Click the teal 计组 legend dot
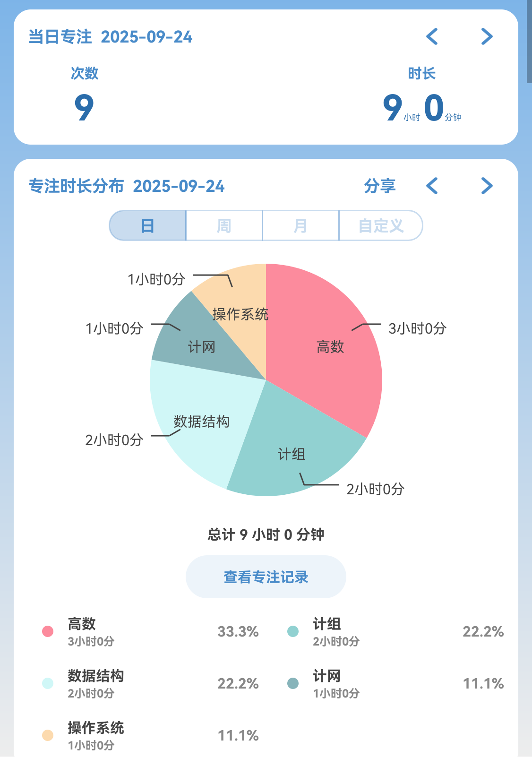This screenshot has width=532, height=758. (x=293, y=631)
